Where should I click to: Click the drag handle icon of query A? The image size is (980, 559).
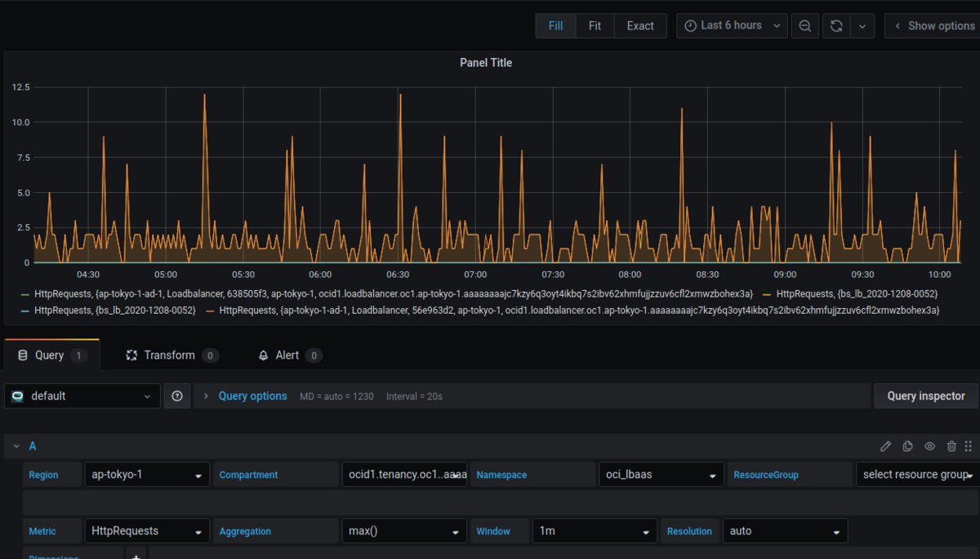click(x=969, y=446)
